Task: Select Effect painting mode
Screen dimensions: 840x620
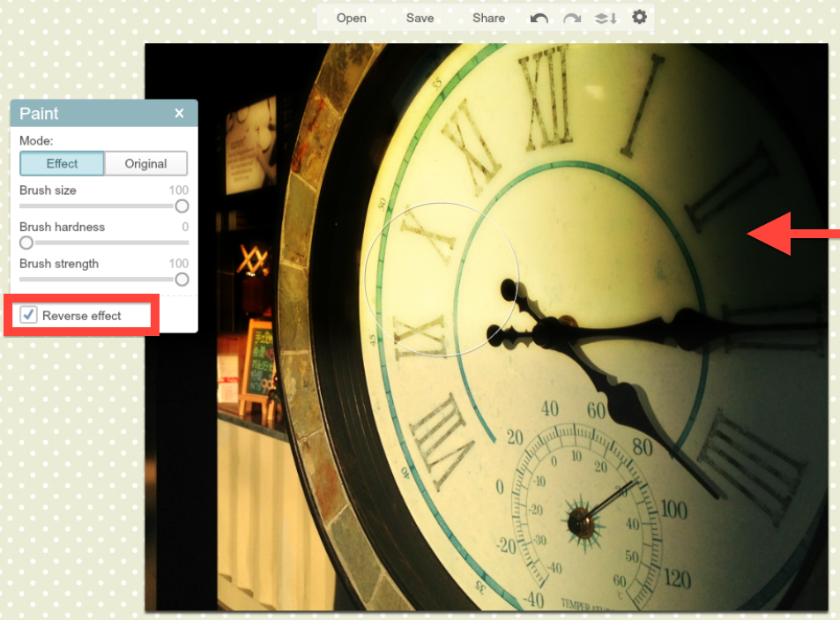Action: click(x=63, y=163)
